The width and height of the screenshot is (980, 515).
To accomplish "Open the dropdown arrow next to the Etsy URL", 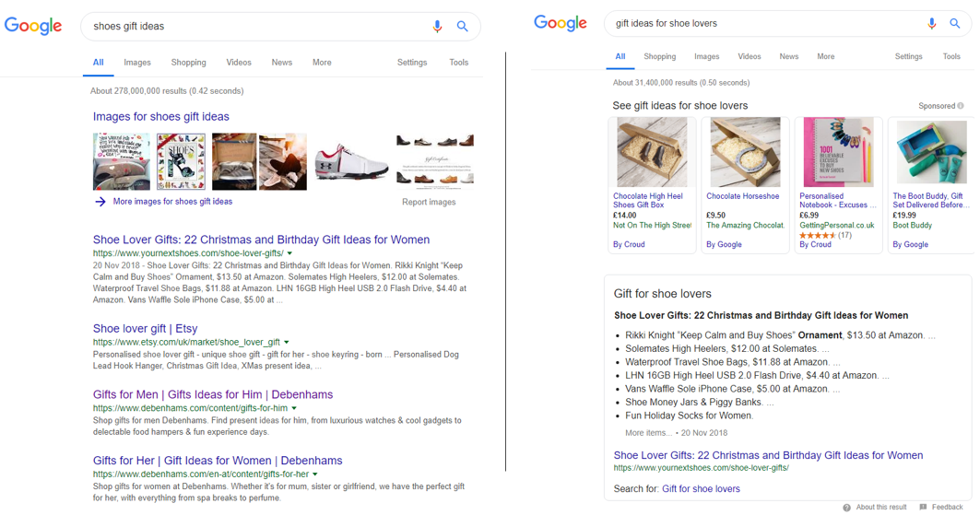I will [287, 343].
